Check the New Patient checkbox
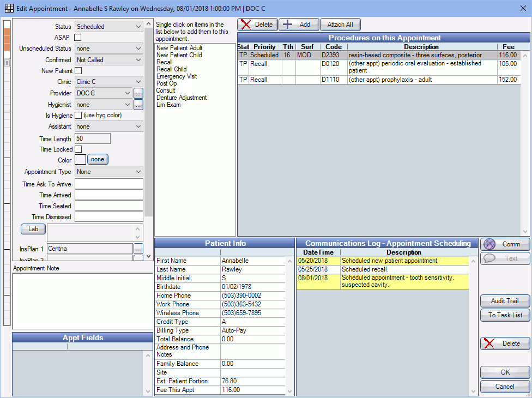Screen dimensions: 532x398 pyautogui.click(x=78, y=70)
